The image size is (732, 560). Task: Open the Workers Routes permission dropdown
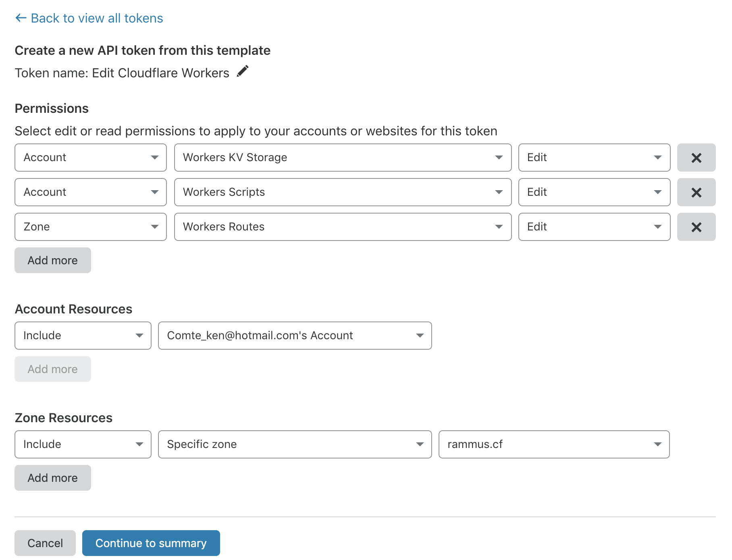(x=343, y=227)
